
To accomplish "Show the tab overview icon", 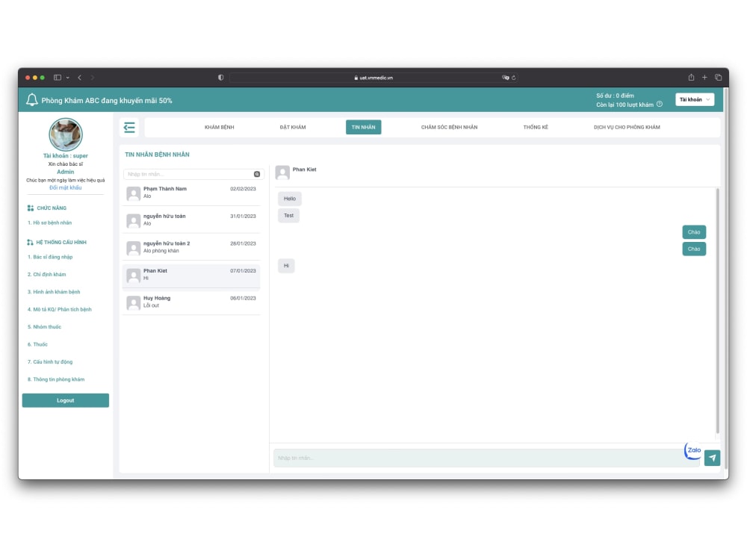I will pos(719,77).
